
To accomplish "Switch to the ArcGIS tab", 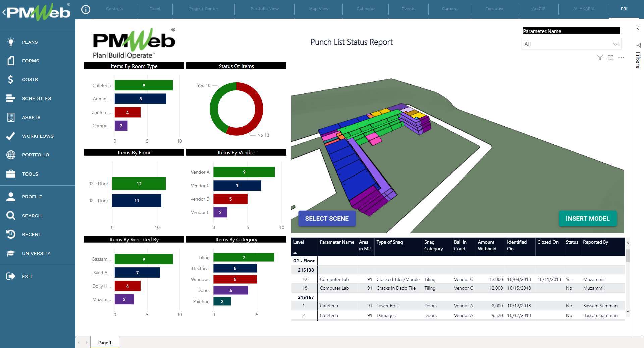I will pyautogui.click(x=539, y=9).
